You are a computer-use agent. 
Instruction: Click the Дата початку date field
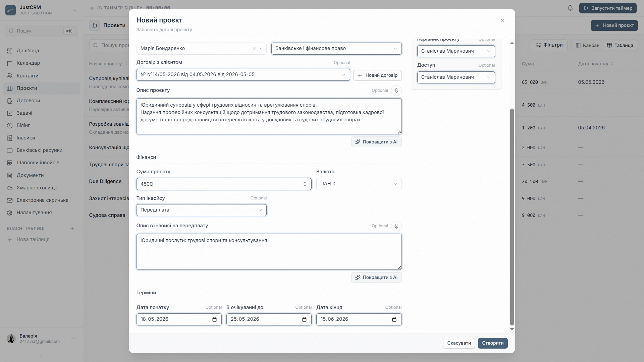click(x=179, y=319)
